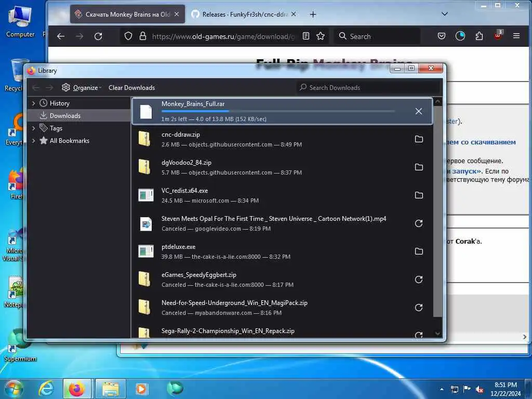Open the uBlock Origin extension icon
Image resolution: width=532 pixels, height=399 pixels.
tap(498, 35)
